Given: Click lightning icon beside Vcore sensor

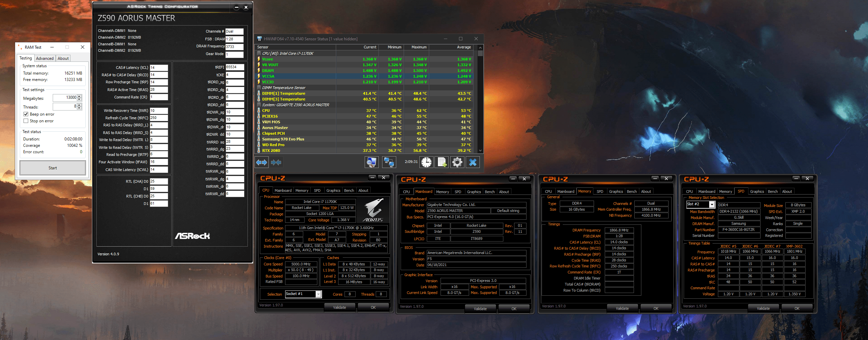Looking at the screenshot, I should pyautogui.click(x=259, y=59).
